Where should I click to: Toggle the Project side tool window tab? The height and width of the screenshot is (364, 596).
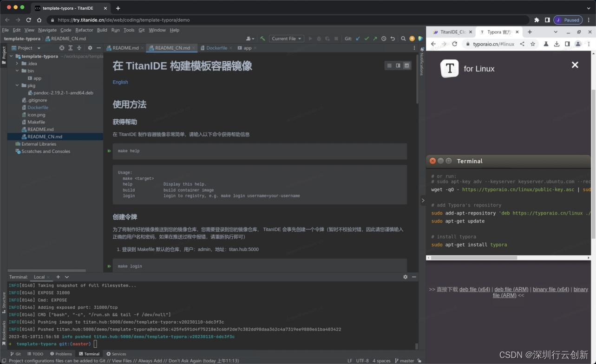coord(4,55)
